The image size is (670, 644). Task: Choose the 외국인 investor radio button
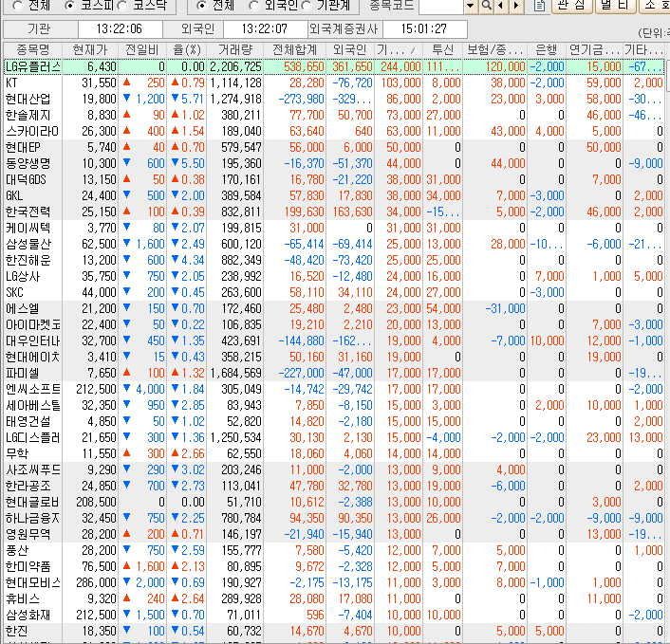253,6
